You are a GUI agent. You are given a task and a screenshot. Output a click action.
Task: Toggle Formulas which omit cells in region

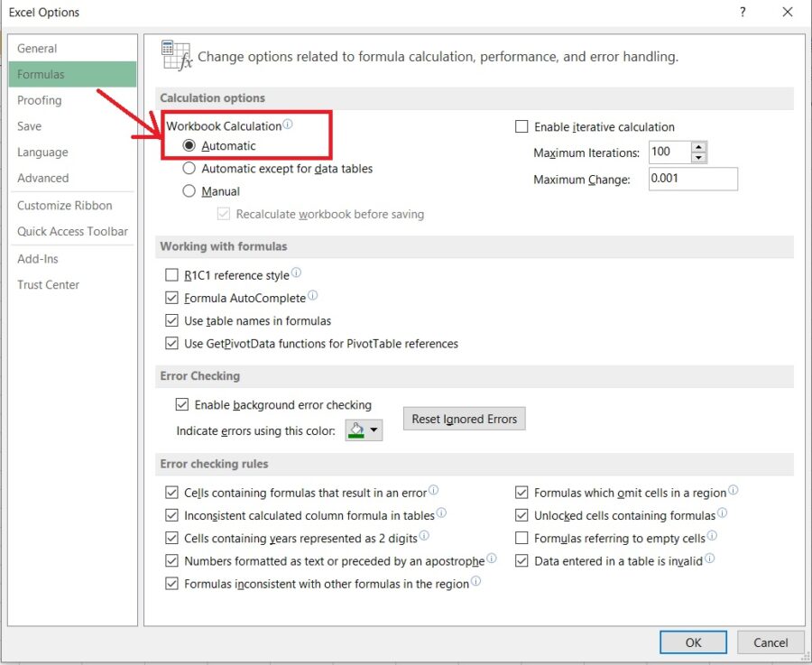(521, 492)
